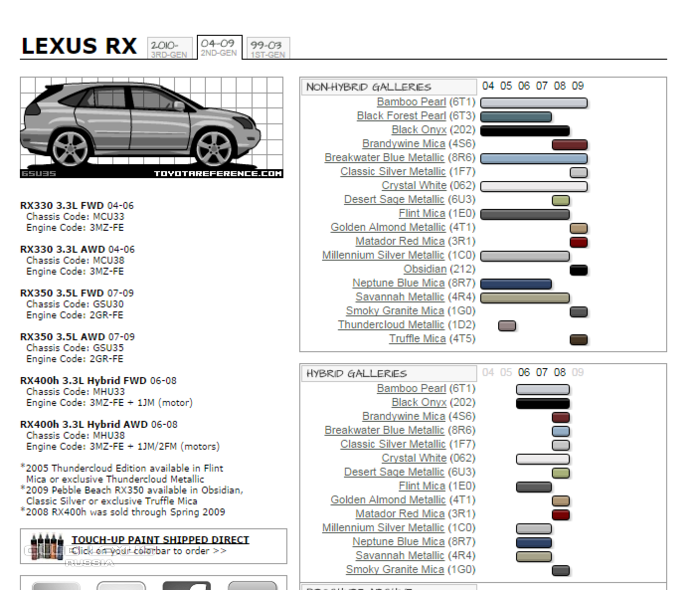The width and height of the screenshot is (700, 590).
Task: Click the Lexus RX car illustration
Action: point(152,128)
